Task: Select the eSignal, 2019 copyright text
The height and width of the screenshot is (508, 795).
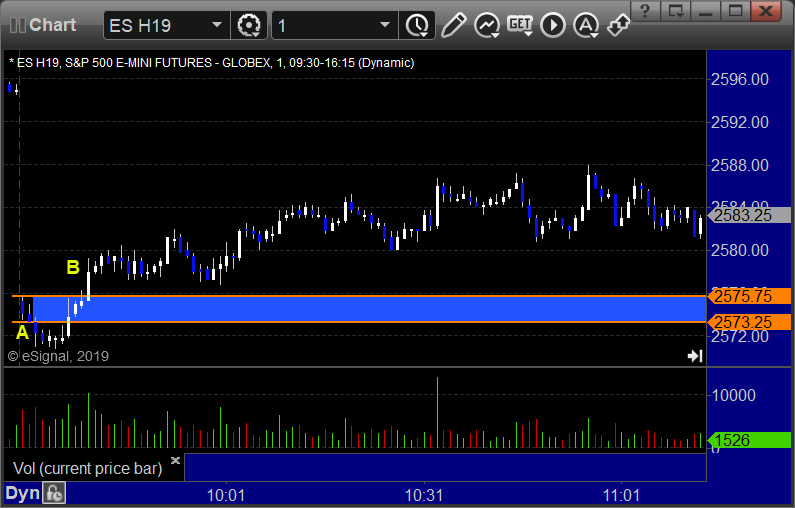Action: coord(58,356)
